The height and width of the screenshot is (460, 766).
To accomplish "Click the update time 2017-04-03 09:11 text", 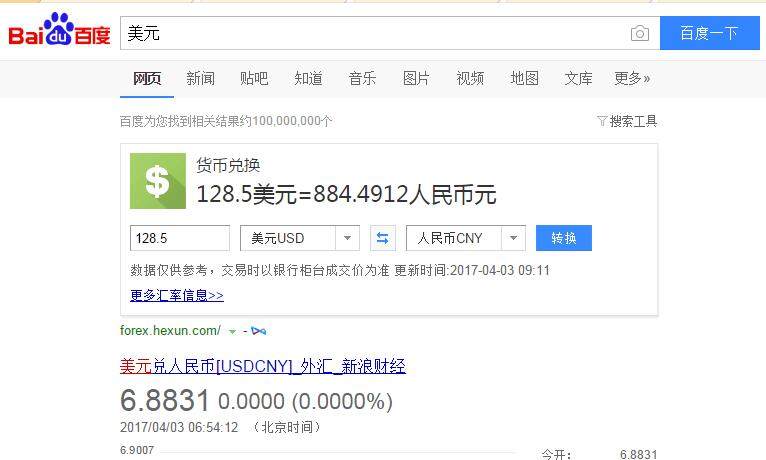I will (x=500, y=270).
